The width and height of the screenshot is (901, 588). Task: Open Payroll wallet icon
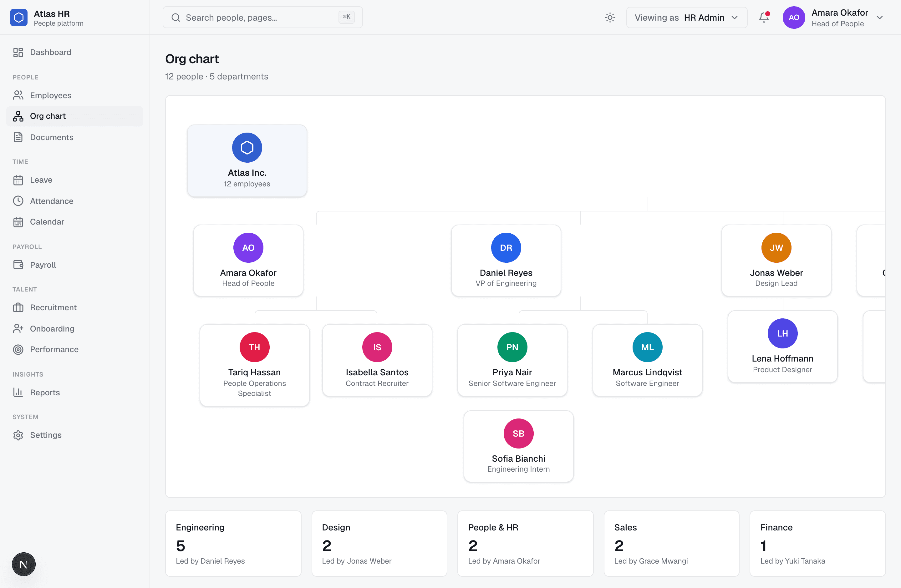pyautogui.click(x=18, y=265)
